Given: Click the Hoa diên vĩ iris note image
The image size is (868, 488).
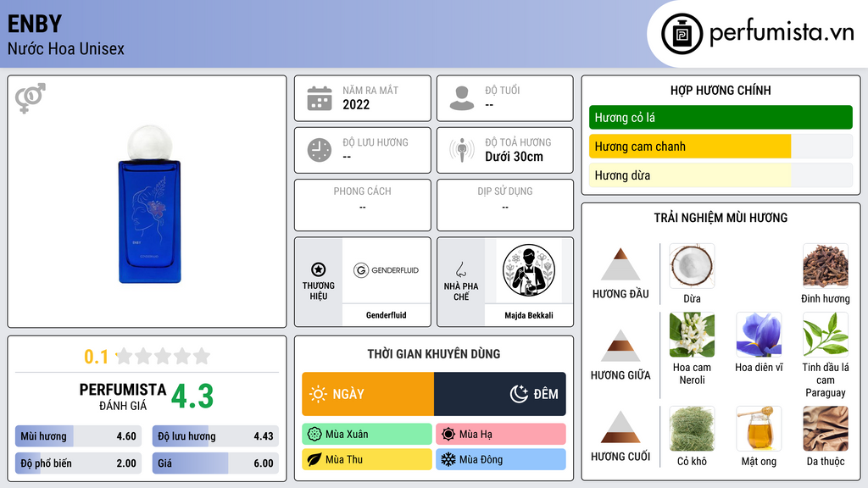Looking at the screenshot, I should (759, 335).
